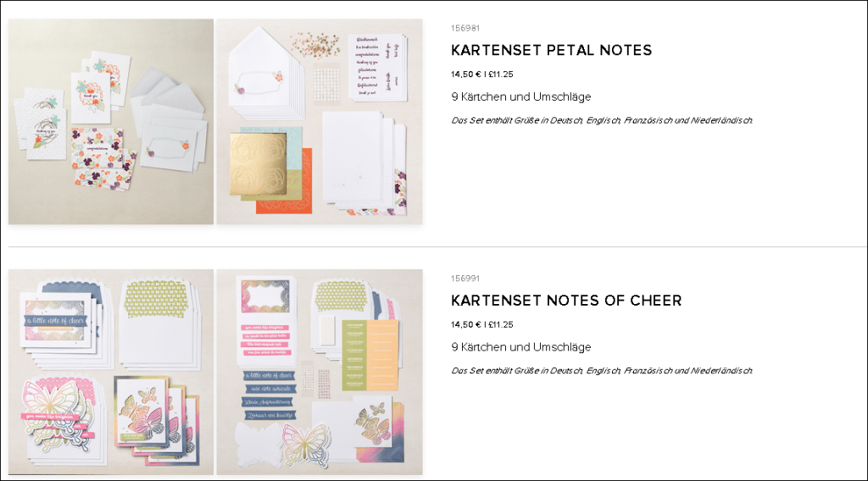Click the italic language note under Petal Notes
The width and height of the screenshot is (868, 481).
[x=602, y=120]
